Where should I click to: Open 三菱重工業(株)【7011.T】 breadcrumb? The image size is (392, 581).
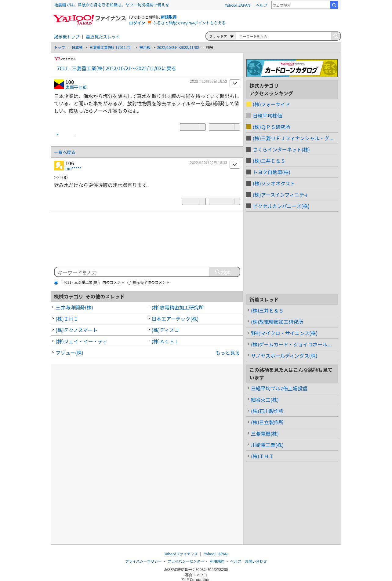click(x=111, y=48)
